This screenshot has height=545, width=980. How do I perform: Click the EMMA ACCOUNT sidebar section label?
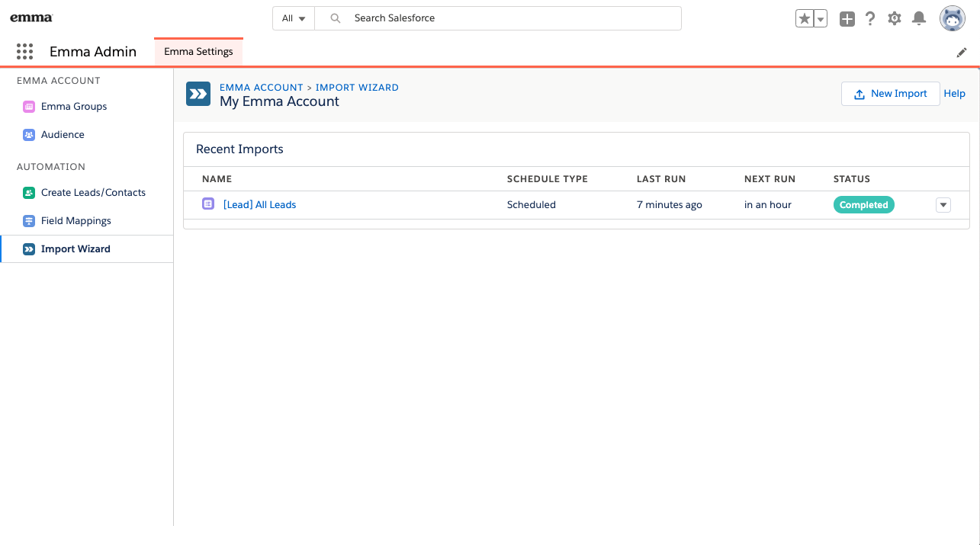[x=59, y=81]
